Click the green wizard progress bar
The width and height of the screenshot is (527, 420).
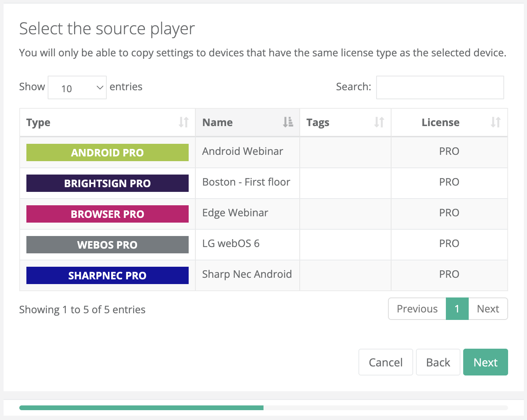point(141,408)
